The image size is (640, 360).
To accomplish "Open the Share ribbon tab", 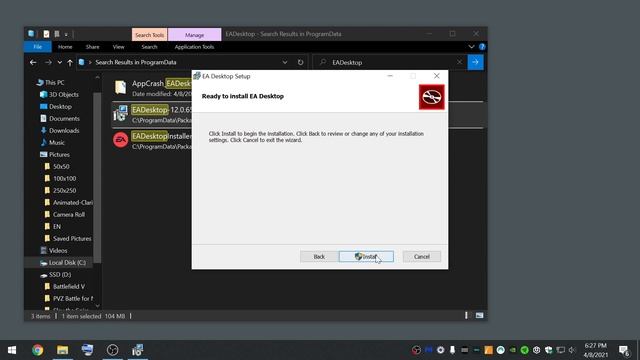I will tap(93, 47).
